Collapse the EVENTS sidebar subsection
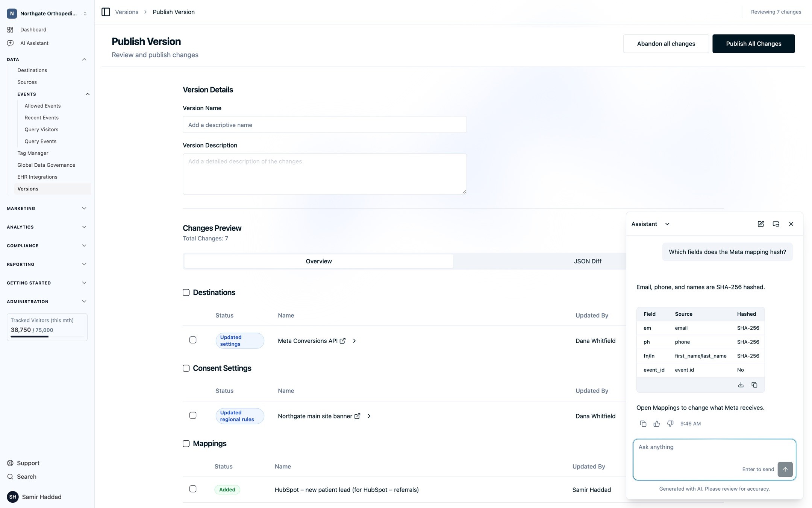Viewport: 812px width, 508px height. [x=87, y=94]
